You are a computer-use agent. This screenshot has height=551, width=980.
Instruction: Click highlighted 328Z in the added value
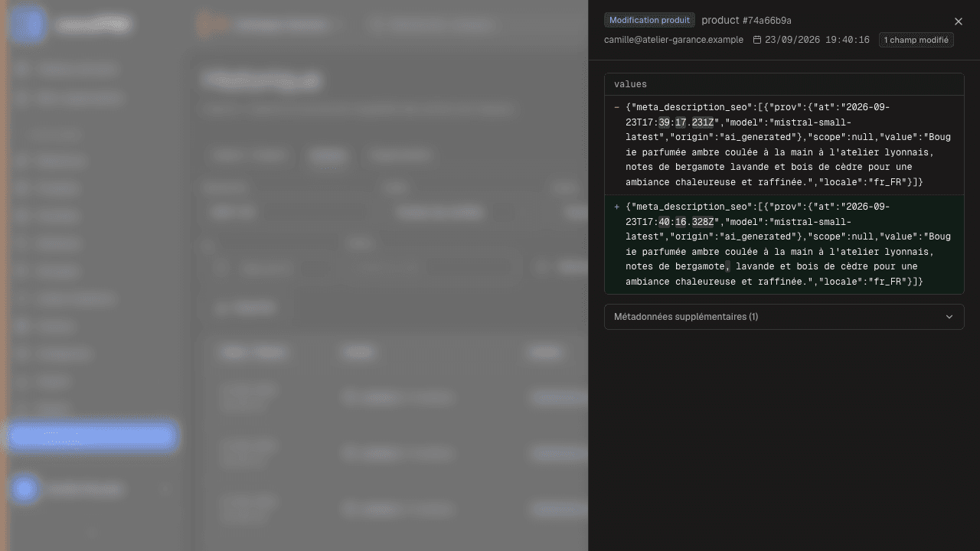[x=703, y=222]
